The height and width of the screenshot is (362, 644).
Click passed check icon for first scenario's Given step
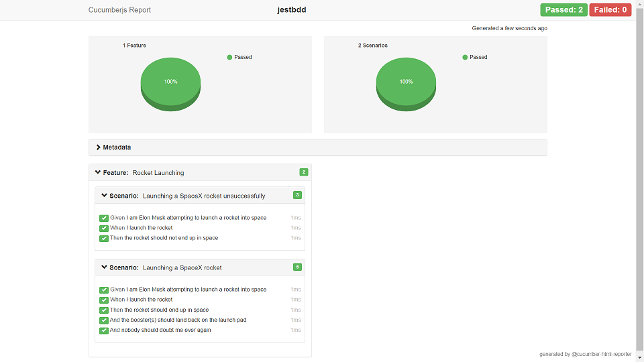pos(104,219)
